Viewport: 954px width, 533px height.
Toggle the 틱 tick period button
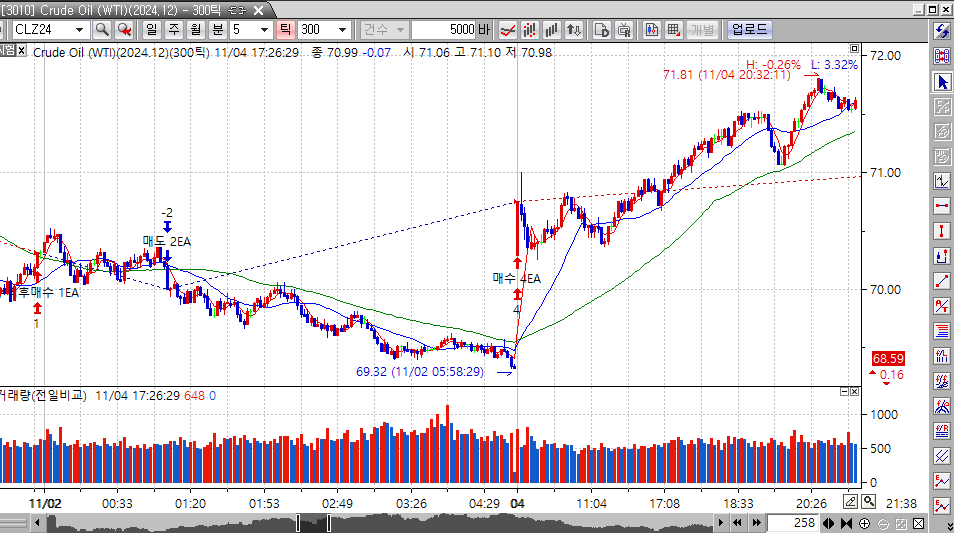tap(283, 29)
